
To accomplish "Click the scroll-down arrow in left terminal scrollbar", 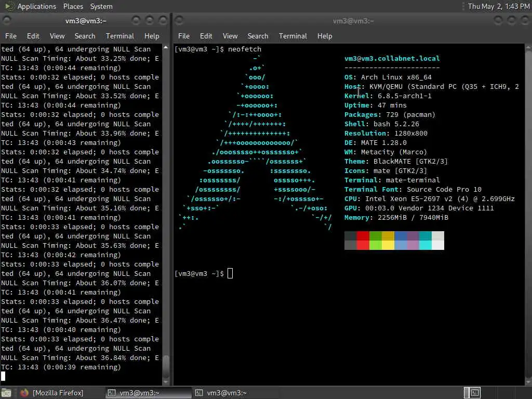I will click(166, 382).
